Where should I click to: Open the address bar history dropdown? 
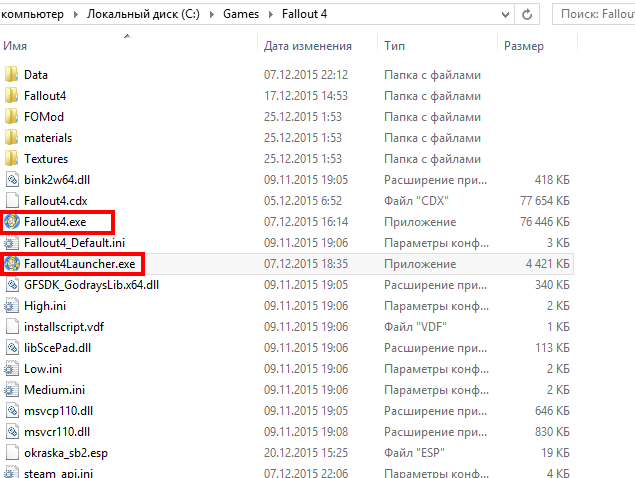(505, 15)
